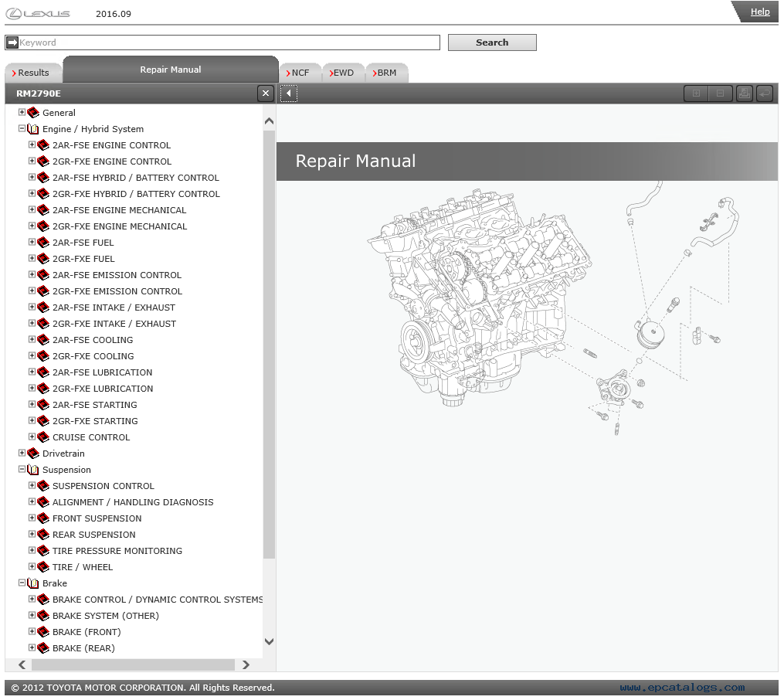Collapse the Brake section
The image size is (784, 700).
click(22, 583)
